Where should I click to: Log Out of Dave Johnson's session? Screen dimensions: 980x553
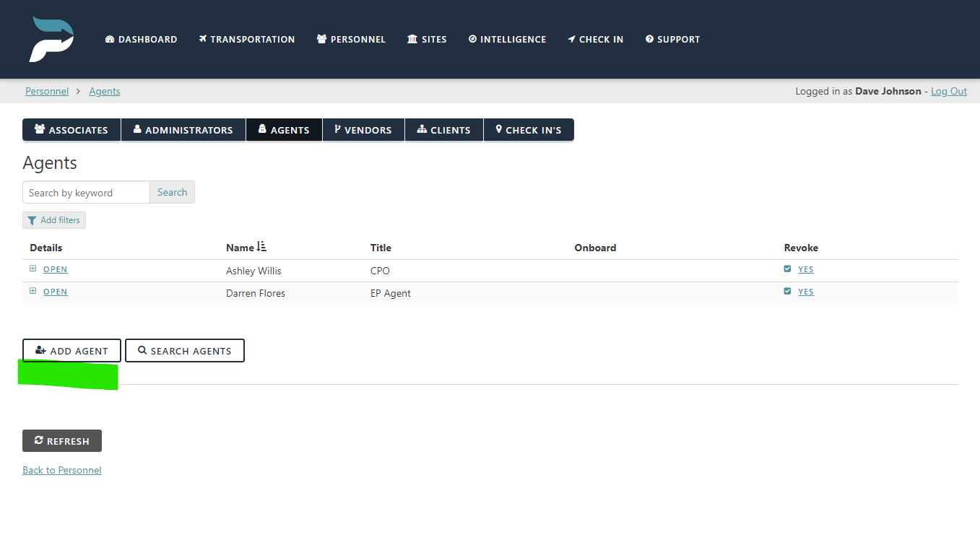coord(948,90)
